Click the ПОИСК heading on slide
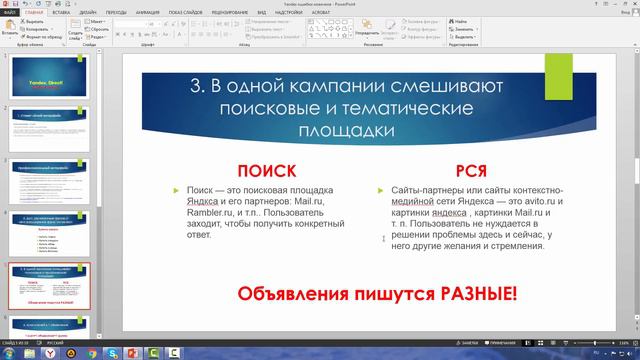The height and width of the screenshot is (360, 640). click(267, 171)
